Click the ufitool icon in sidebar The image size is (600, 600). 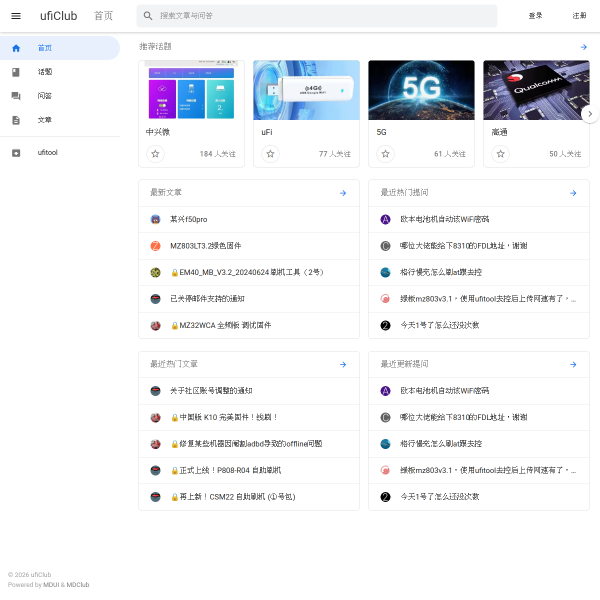15,153
